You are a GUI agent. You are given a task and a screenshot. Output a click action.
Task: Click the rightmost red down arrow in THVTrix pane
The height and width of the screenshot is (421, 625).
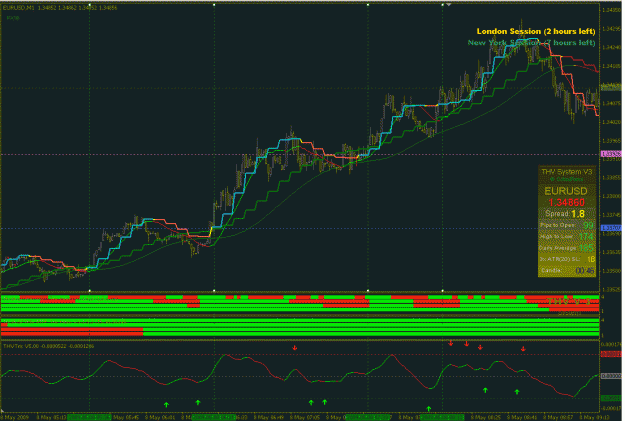click(523, 349)
